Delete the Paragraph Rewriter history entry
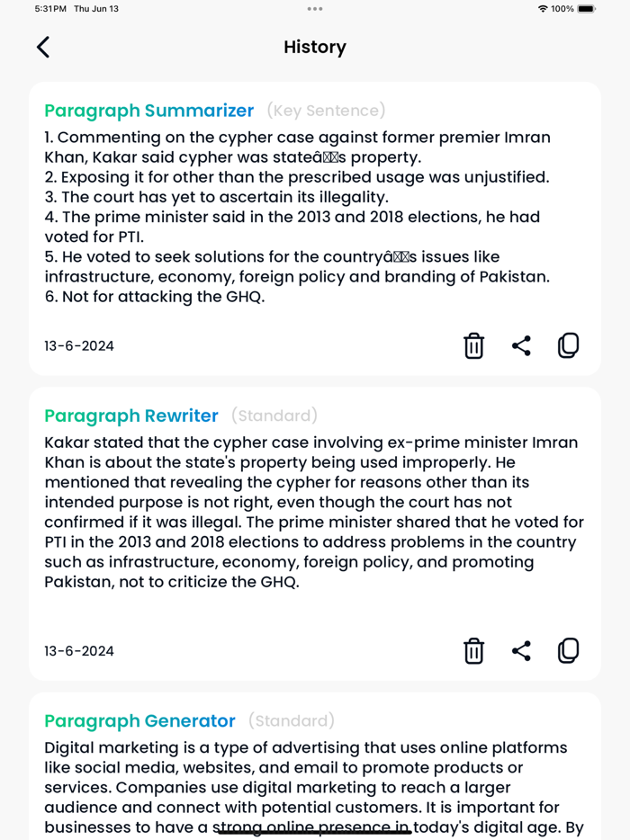Viewport: 630px width, 840px height. (x=474, y=650)
